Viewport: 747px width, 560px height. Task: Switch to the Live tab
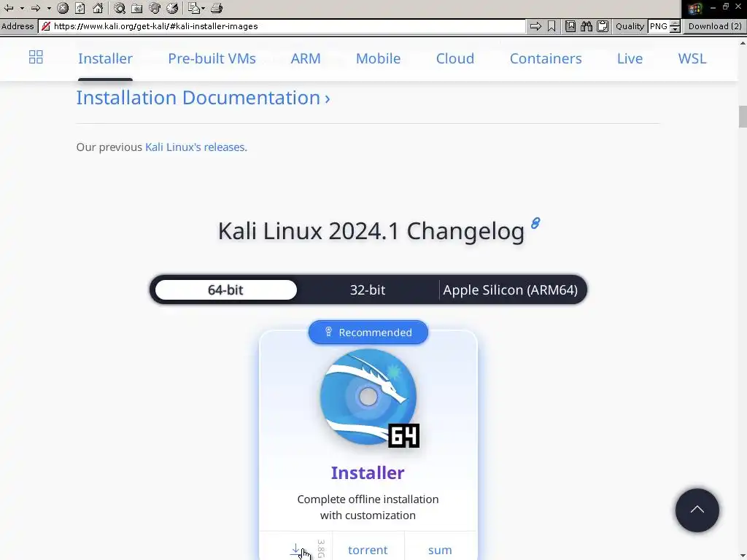630,58
